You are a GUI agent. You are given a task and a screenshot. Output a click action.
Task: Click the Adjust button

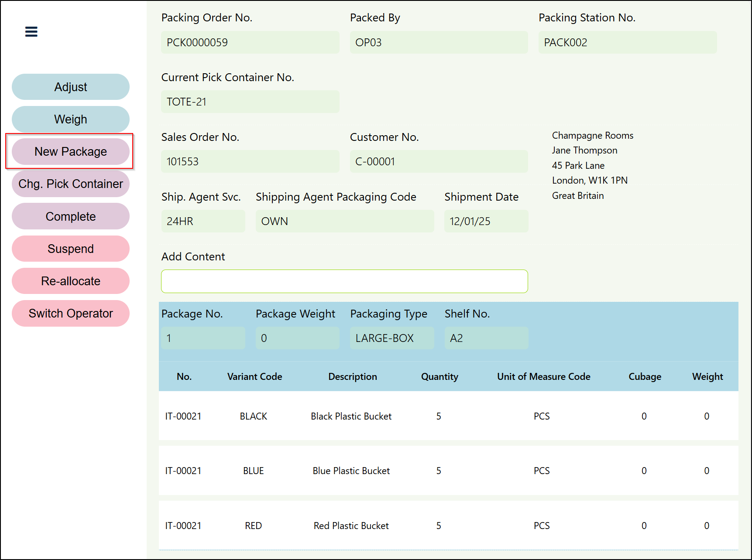71,87
